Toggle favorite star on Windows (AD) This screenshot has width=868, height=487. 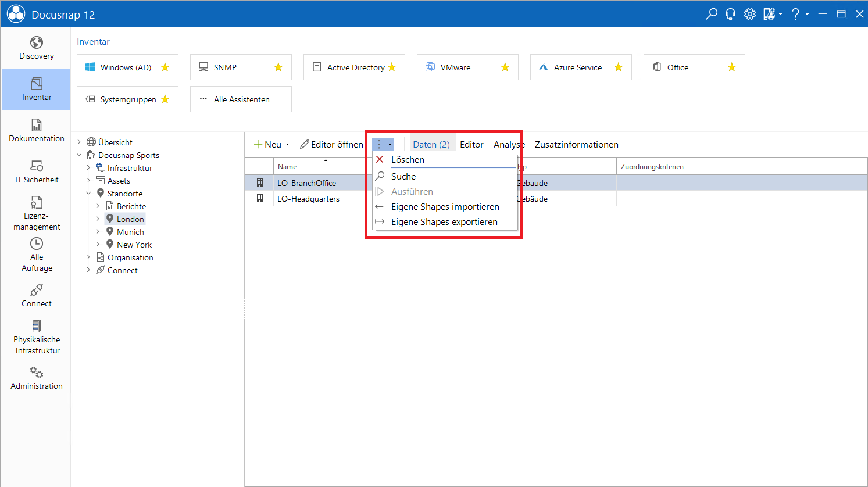pos(165,67)
